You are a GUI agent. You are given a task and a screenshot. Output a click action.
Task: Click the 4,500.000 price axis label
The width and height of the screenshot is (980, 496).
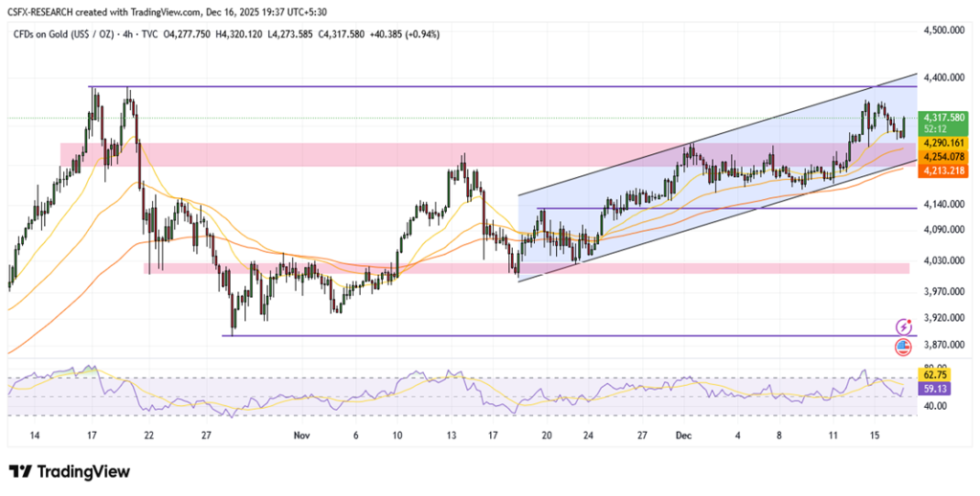943,31
